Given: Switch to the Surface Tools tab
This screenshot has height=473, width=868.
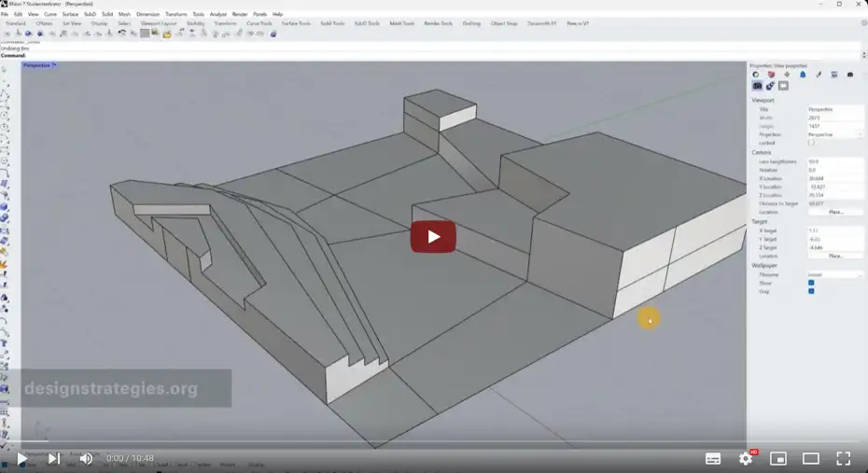Looking at the screenshot, I should pos(296,23).
